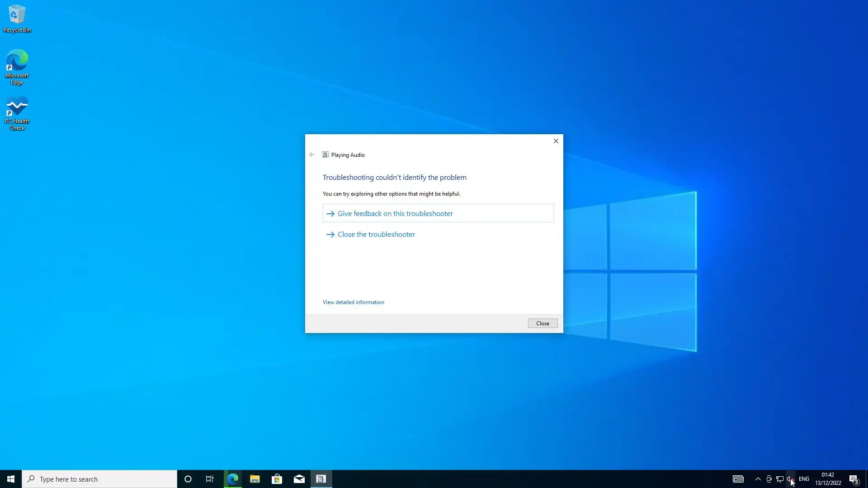Screen dimensions: 868x488
Task: Open Mail app from taskbar
Action: (x=299, y=479)
